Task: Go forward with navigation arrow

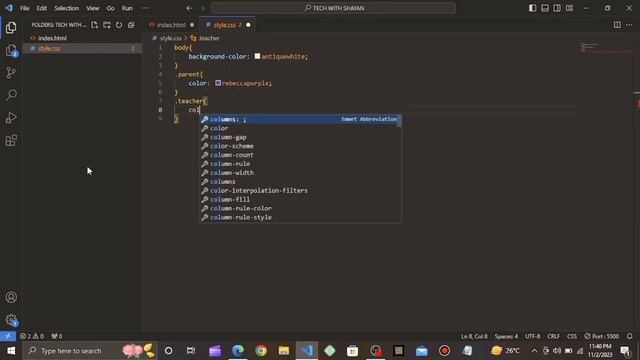Action: [x=202, y=8]
